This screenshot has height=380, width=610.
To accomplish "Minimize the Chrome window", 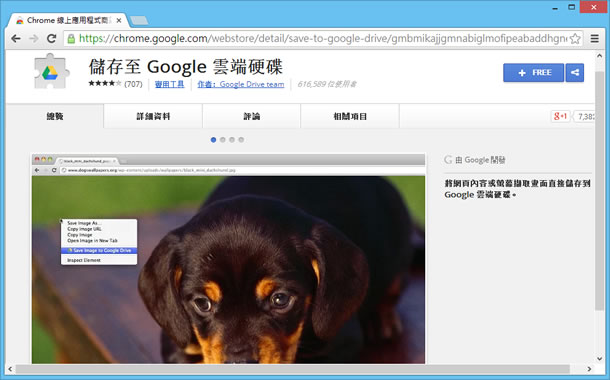I will pos(555,8).
